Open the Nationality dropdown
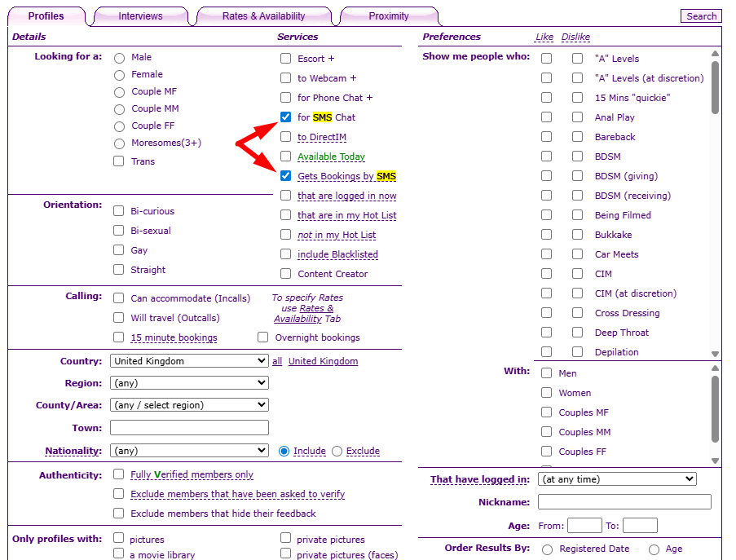 [189, 451]
